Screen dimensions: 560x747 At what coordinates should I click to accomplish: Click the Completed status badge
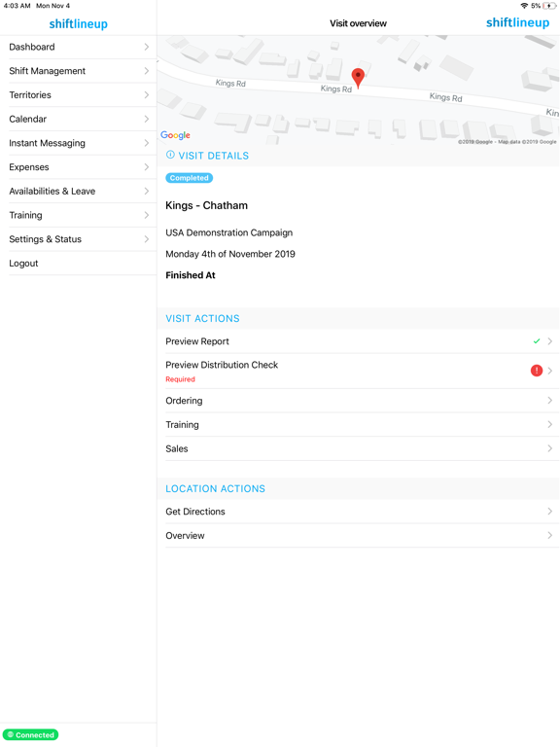189,178
